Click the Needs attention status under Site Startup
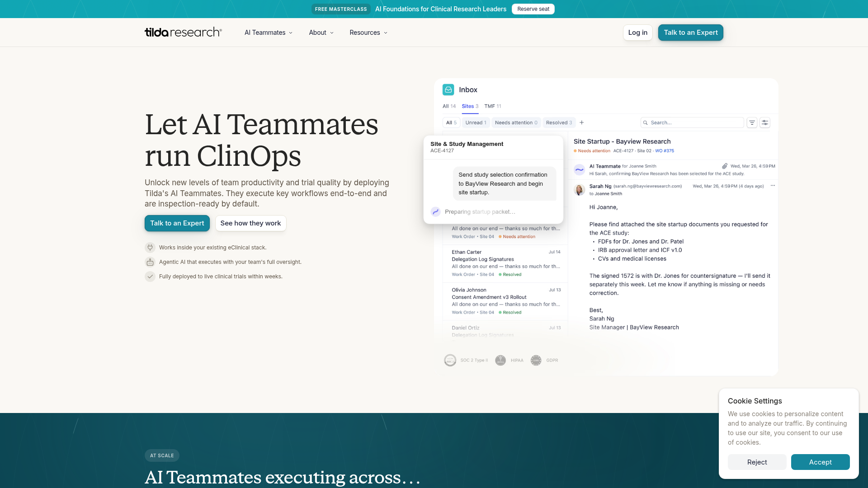The width and height of the screenshot is (868, 488). click(x=592, y=151)
